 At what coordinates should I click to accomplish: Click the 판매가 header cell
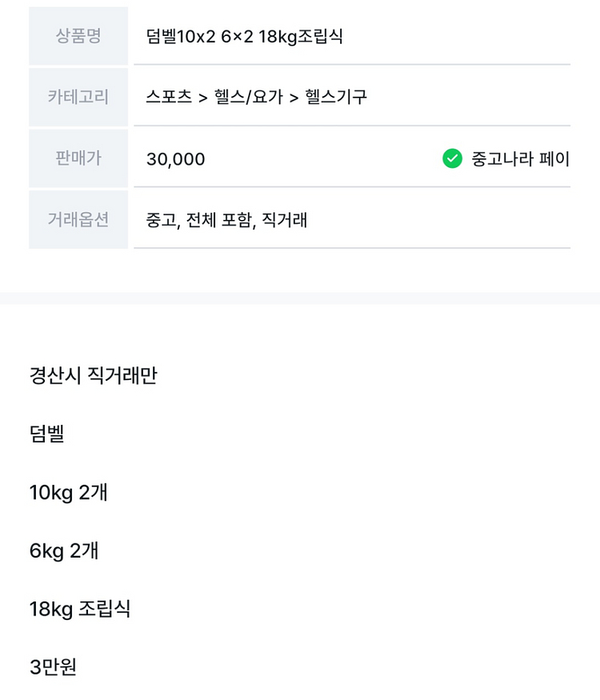point(78,158)
